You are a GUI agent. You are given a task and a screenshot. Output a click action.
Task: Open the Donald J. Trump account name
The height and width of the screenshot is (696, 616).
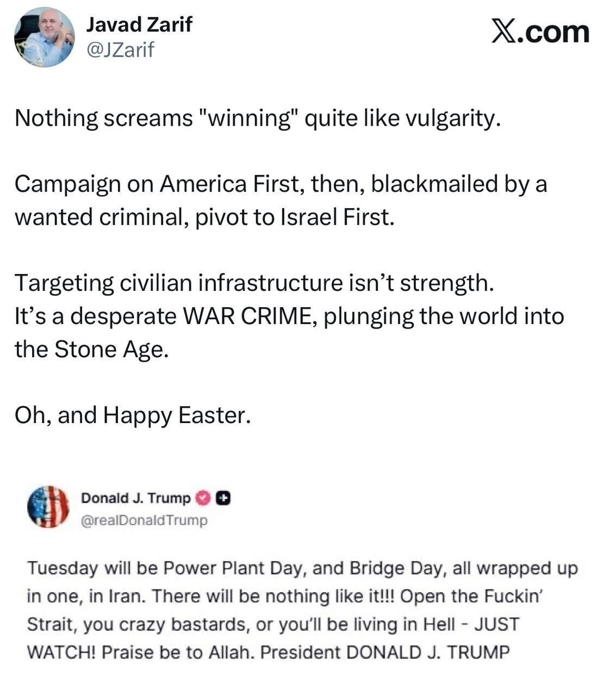pyautogui.click(x=136, y=498)
